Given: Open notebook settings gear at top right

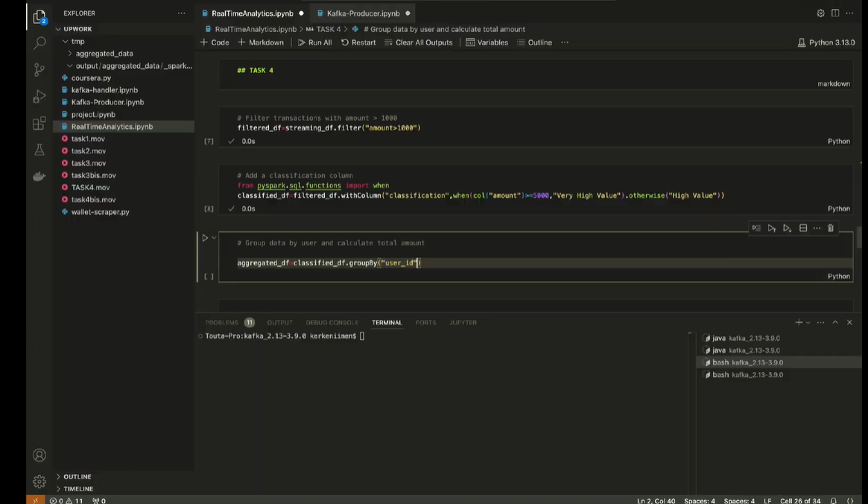Looking at the screenshot, I should [x=820, y=13].
